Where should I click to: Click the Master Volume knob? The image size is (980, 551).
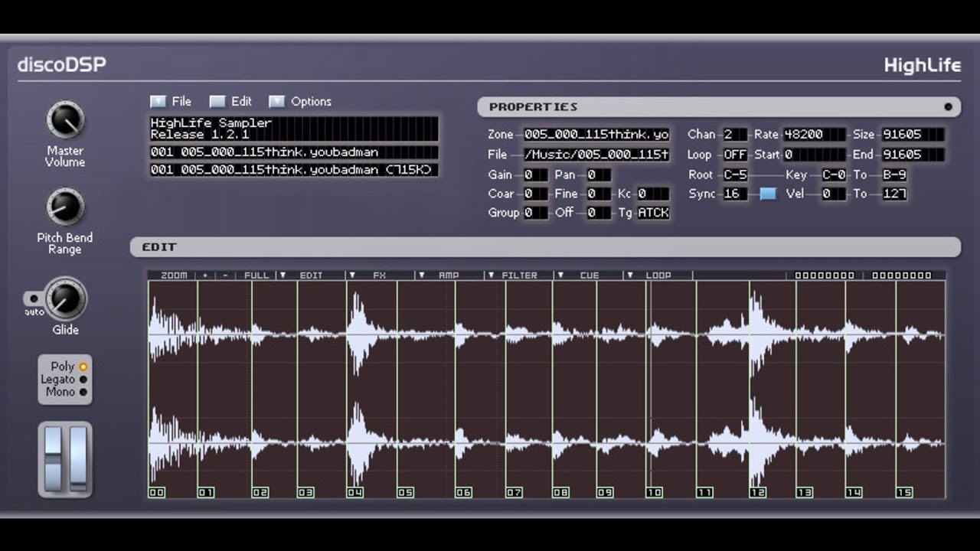pos(65,119)
